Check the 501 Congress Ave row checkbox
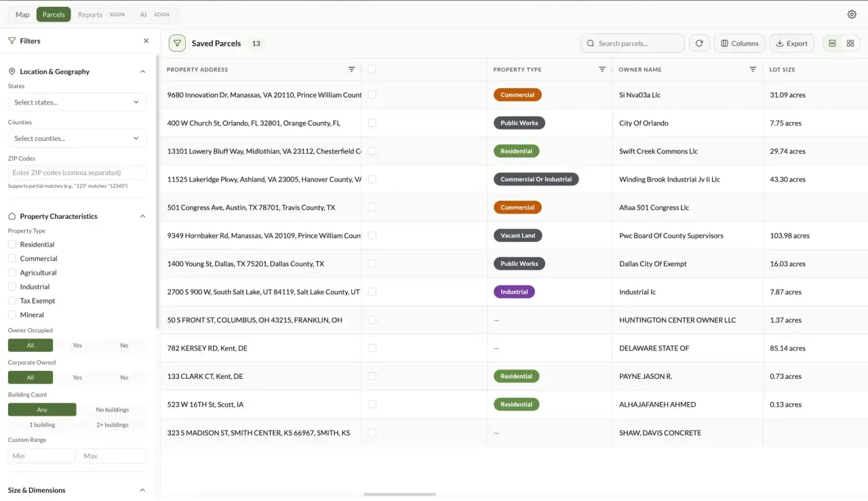The image size is (868, 501). (372, 207)
